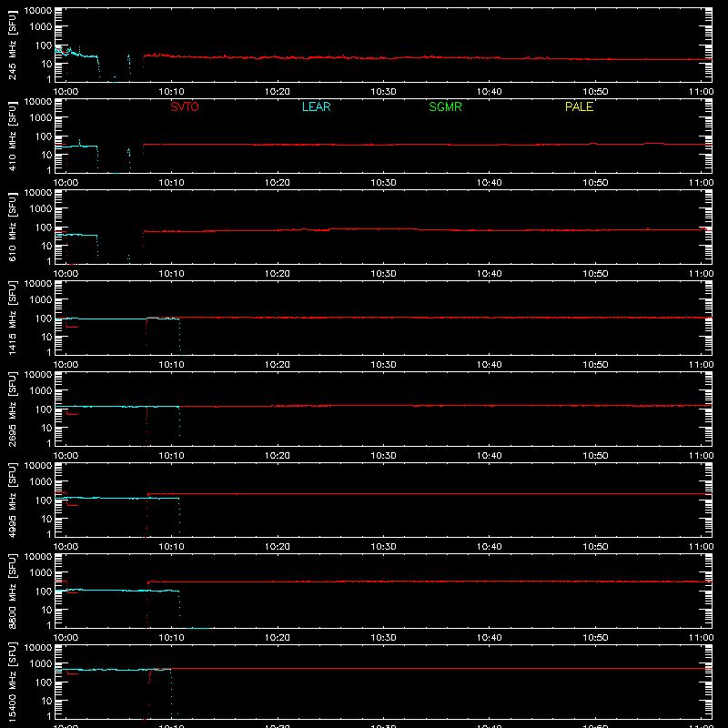This screenshot has width=728, height=728.
Task: Click 10:50 tick under the 1415 MHz plot
Action: coord(595,365)
